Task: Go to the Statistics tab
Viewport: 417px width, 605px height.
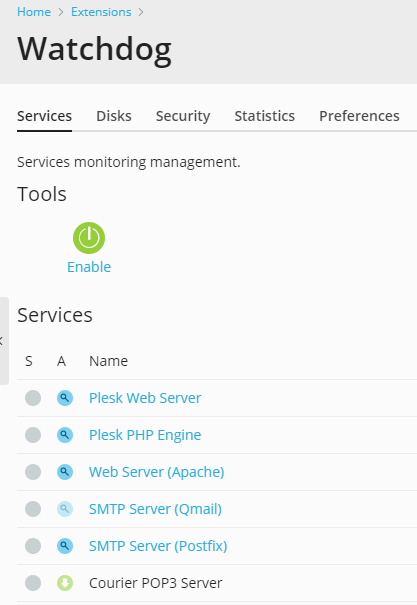Action: pos(265,116)
